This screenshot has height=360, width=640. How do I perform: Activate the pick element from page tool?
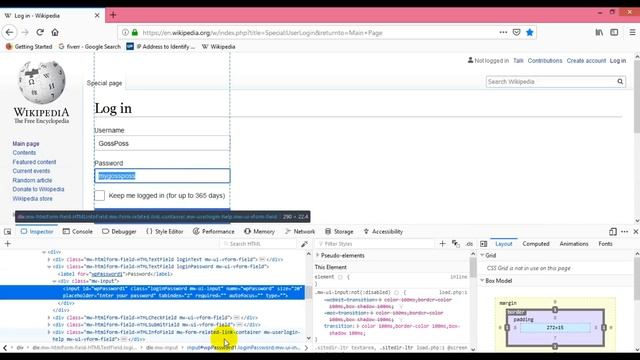pos(7,231)
